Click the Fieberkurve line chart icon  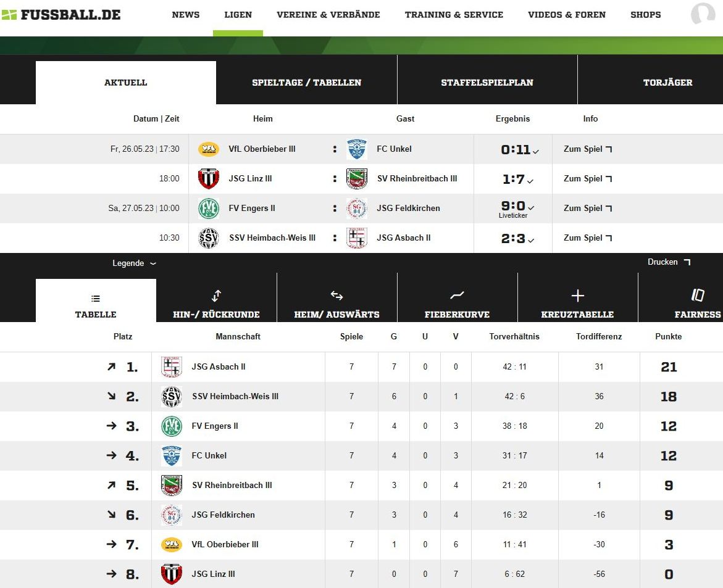(457, 296)
